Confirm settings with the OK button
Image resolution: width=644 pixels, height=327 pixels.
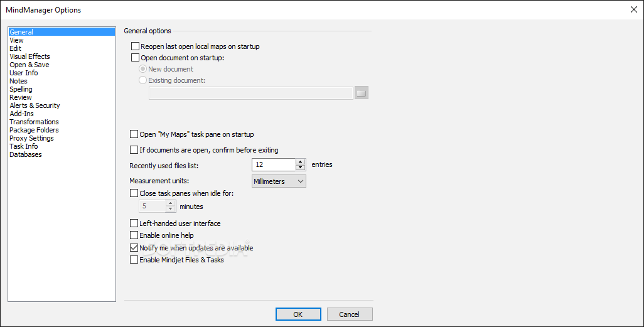coord(298,314)
